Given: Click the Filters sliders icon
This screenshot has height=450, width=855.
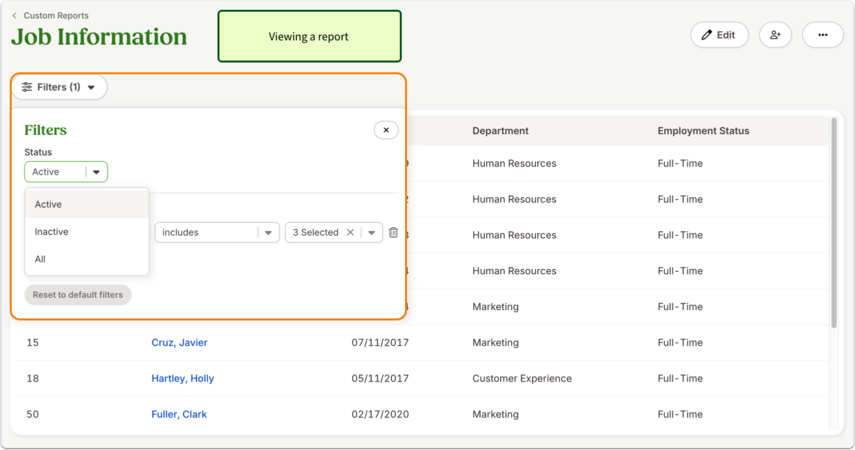Looking at the screenshot, I should tap(27, 87).
